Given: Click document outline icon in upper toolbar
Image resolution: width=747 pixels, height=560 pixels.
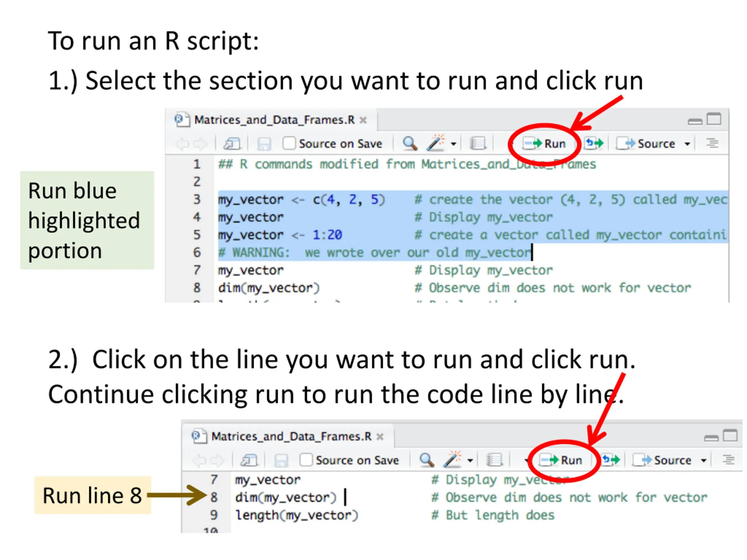Looking at the screenshot, I should click(x=712, y=143).
